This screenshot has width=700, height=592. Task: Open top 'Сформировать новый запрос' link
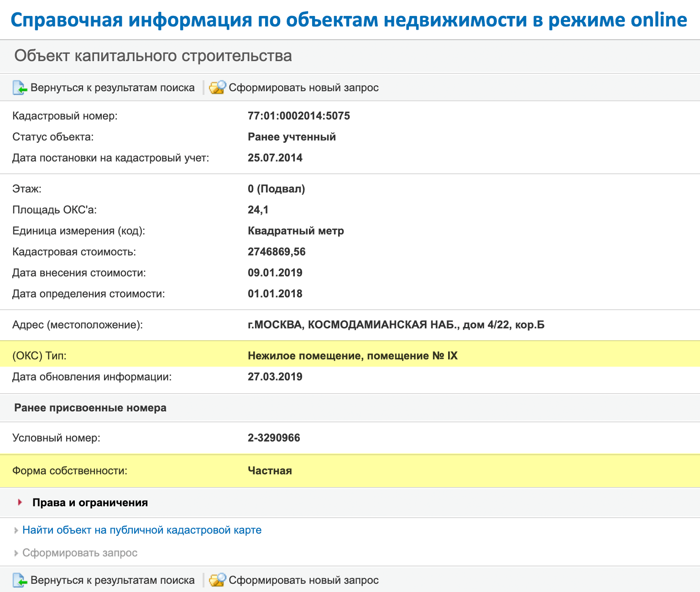[x=303, y=88]
